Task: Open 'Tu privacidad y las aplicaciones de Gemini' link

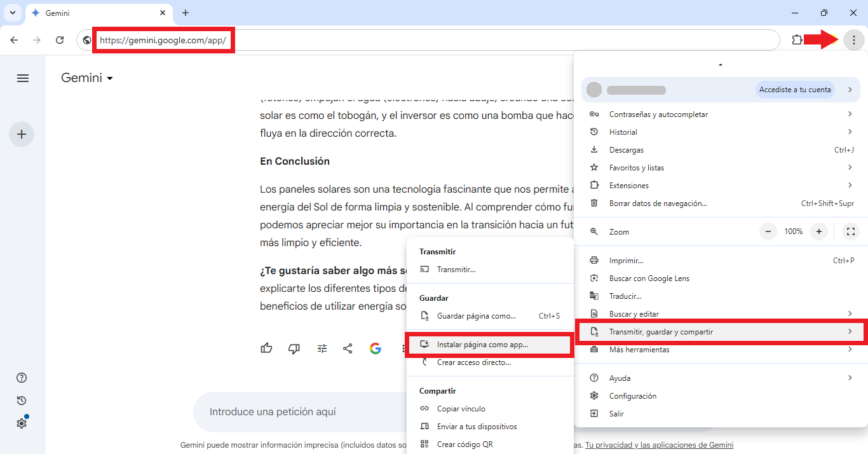Action: pyautogui.click(x=659, y=445)
